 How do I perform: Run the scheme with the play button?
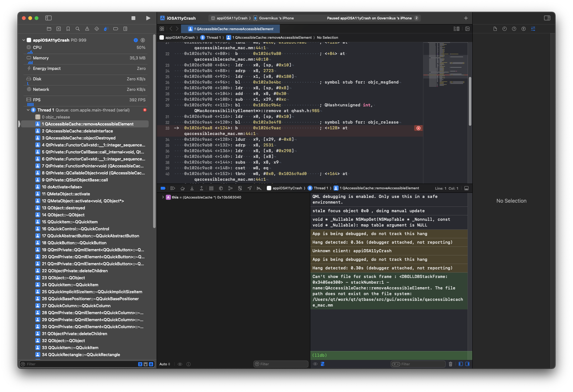[x=148, y=18]
